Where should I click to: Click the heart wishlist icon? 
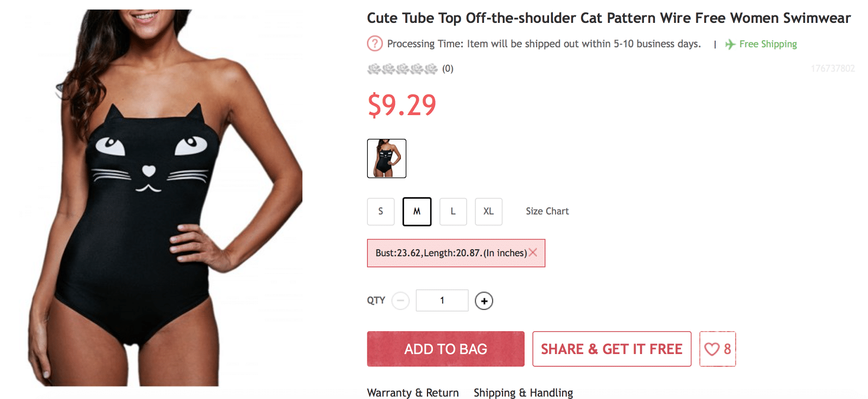(x=712, y=349)
